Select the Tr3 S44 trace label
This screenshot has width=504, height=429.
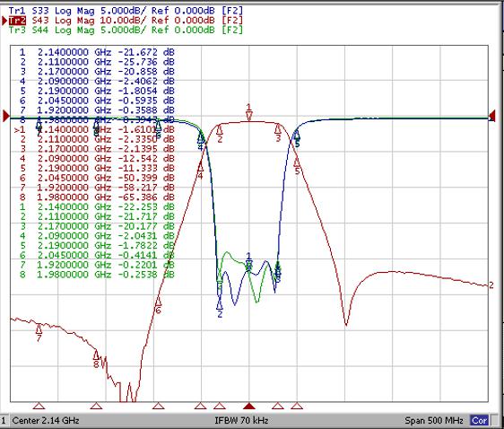126,30
